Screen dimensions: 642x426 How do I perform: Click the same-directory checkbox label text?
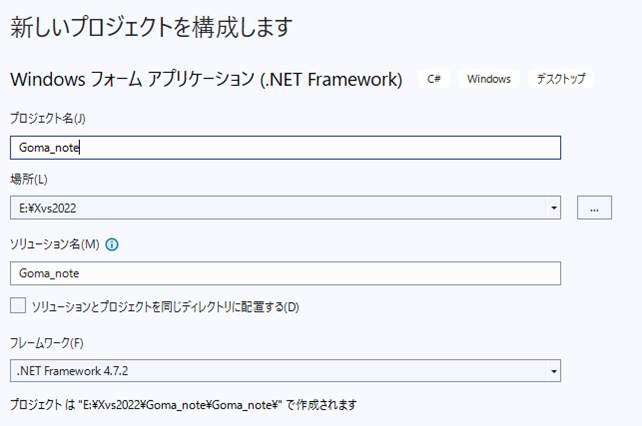pos(165,305)
